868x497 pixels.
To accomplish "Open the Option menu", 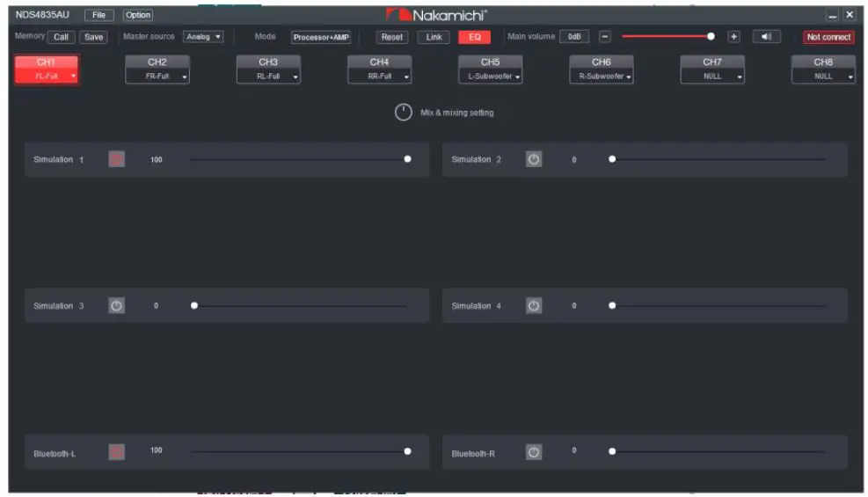I will pyautogui.click(x=138, y=15).
